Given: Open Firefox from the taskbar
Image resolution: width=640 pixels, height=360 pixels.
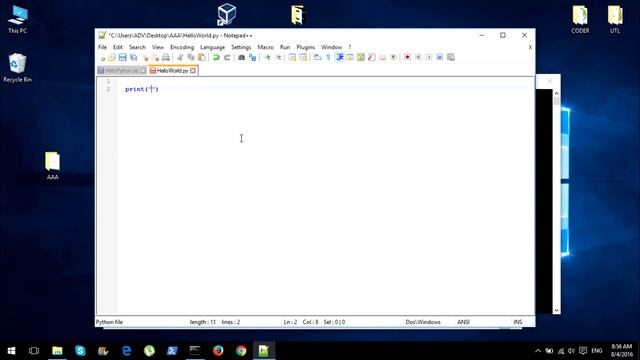Looking at the screenshot, I should 218,351.
